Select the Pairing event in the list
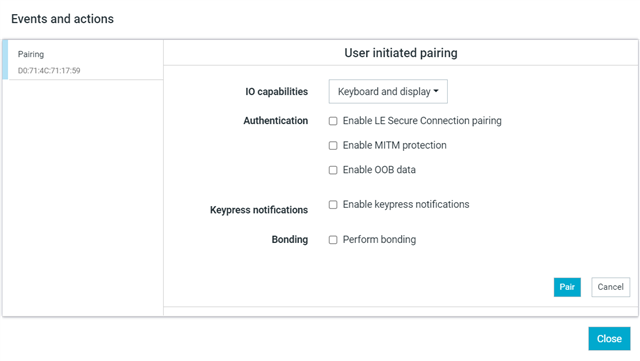Image resolution: width=640 pixels, height=361 pixels. click(x=83, y=60)
